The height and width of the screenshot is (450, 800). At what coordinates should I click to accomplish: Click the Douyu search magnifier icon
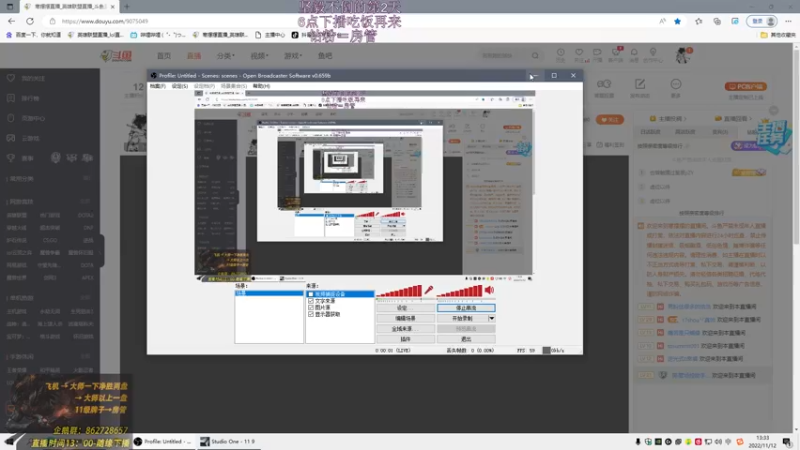pyautogui.click(x=535, y=55)
